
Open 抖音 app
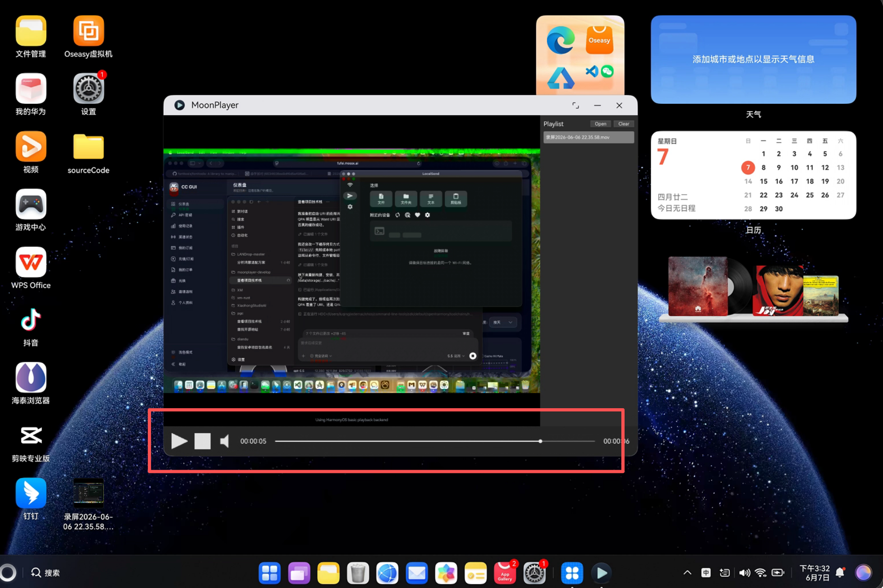pyautogui.click(x=31, y=326)
